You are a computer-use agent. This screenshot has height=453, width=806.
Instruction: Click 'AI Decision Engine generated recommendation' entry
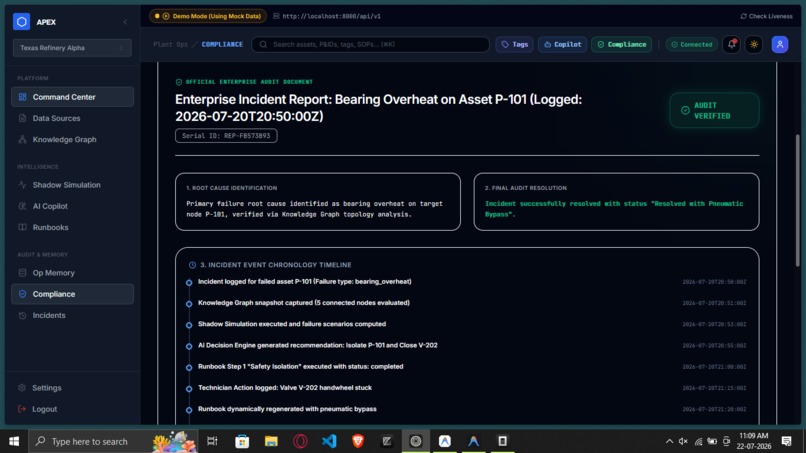(318, 346)
